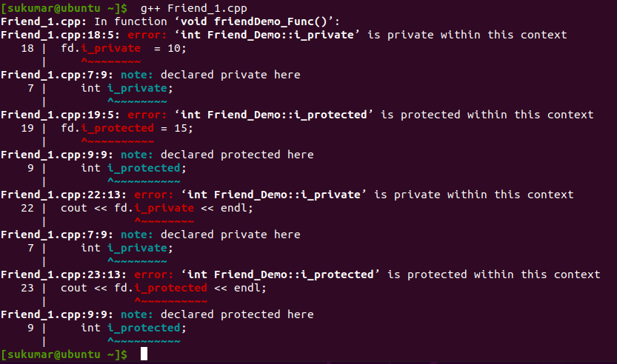Click line number 18 in the gutter
617x364 pixels.
(x=27, y=48)
